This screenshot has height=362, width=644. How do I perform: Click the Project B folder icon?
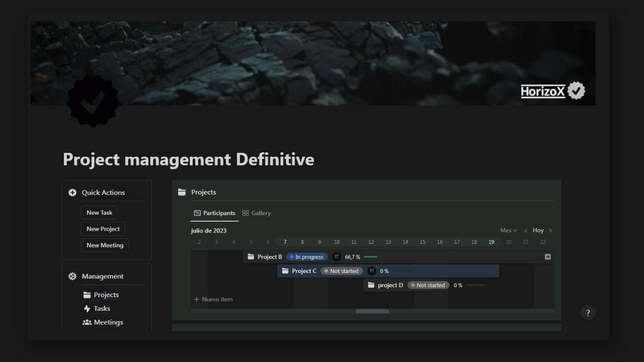[x=251, y=257]
